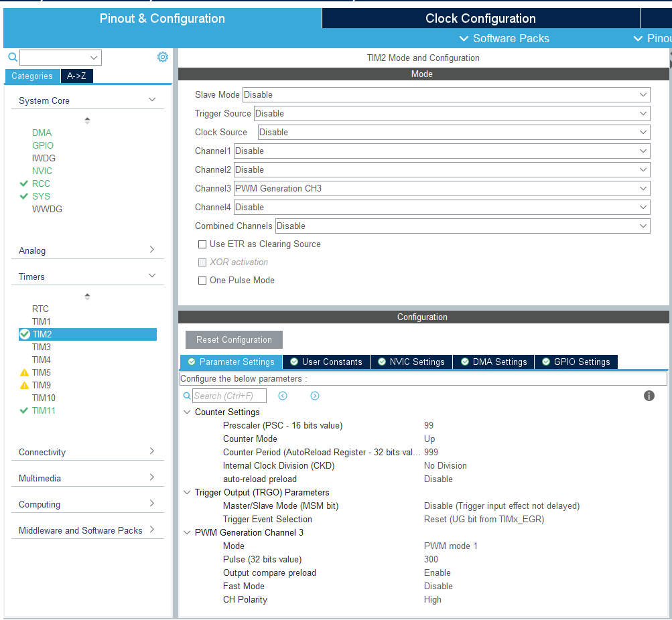Click the search magnifier icon beside the category dropdown

pos(12,58)
